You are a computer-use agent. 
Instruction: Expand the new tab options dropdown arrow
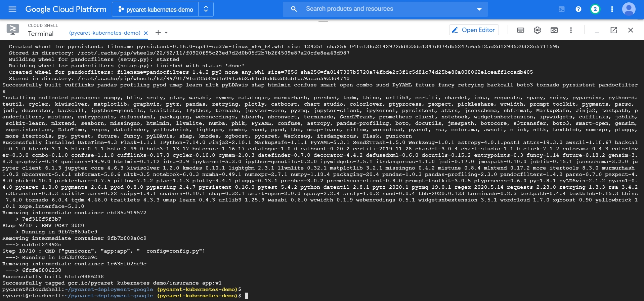tap(166, 33)
